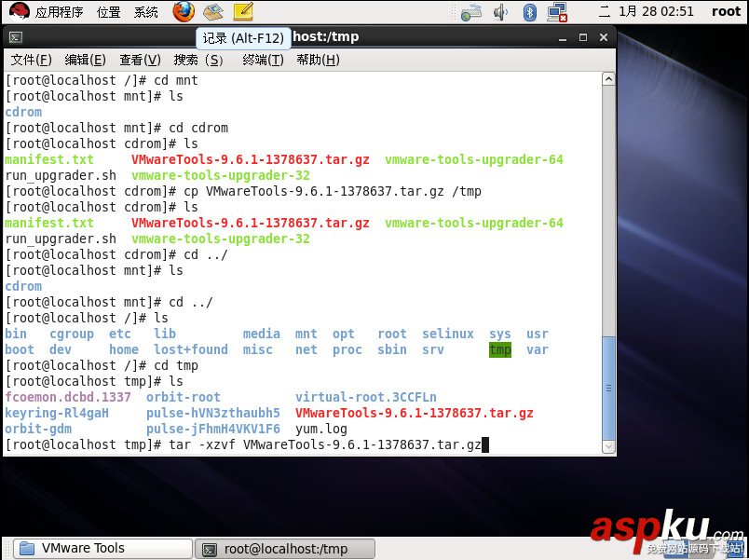
Task: Click selinux in the root listing
Action: coord(448,334)
